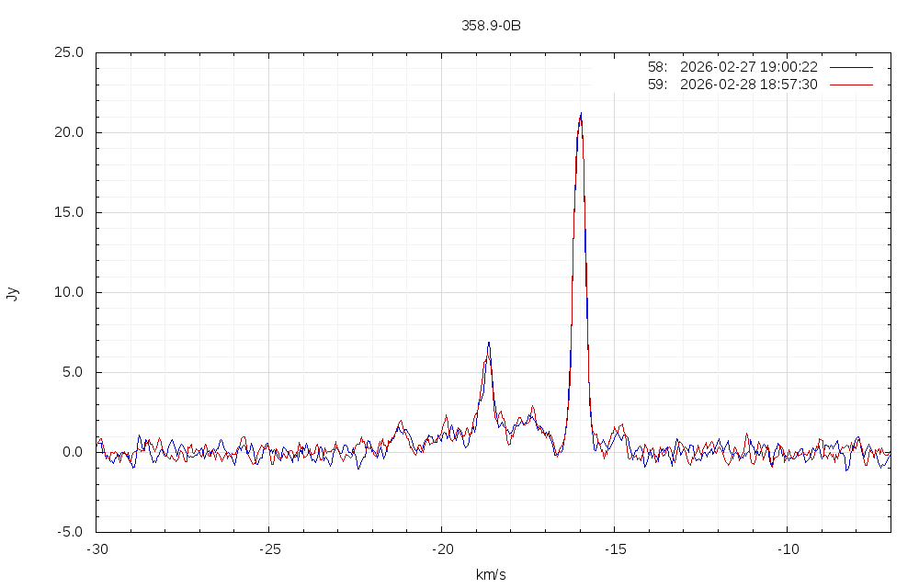This screenshot has width=919, height=588.
Task: Click the 20.0 y-axis tick label
Action: pyautogui.click(x=69, y=132)
